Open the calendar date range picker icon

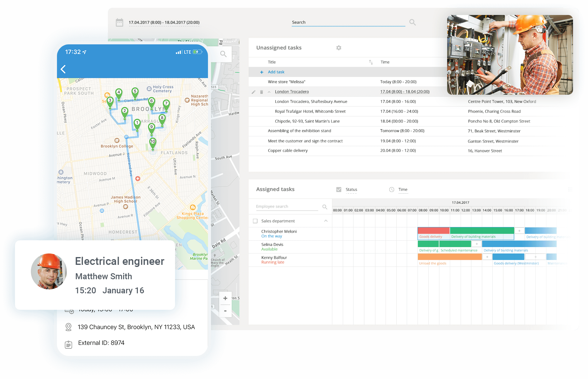(119, 22)
